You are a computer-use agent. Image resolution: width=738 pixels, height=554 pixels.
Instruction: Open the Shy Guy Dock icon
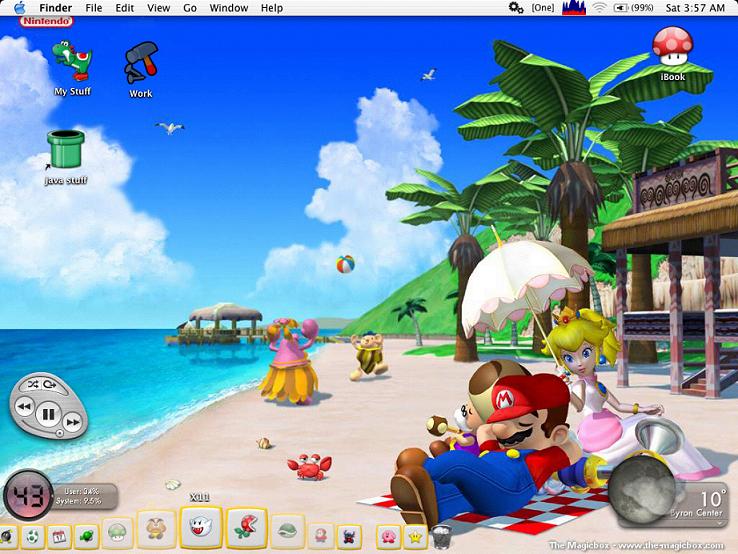(x=321, y=536)
